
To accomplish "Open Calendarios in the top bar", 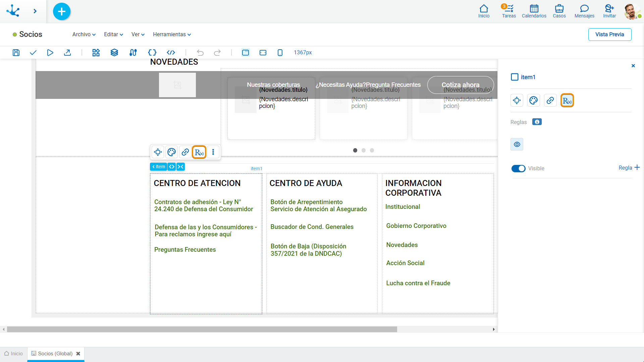I will coord(534,11).
